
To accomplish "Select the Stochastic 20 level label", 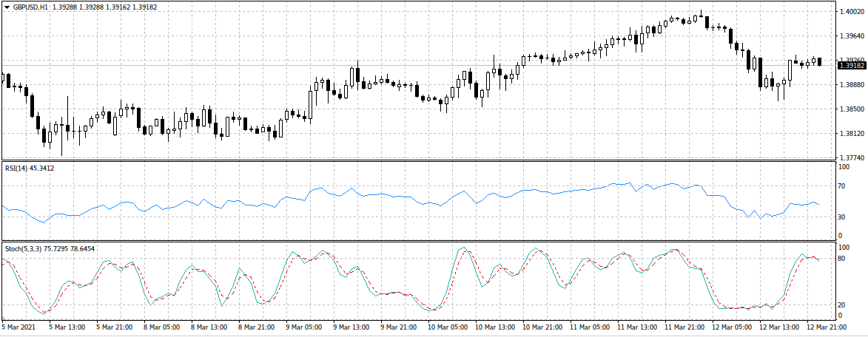I will [x=841, y=304].
